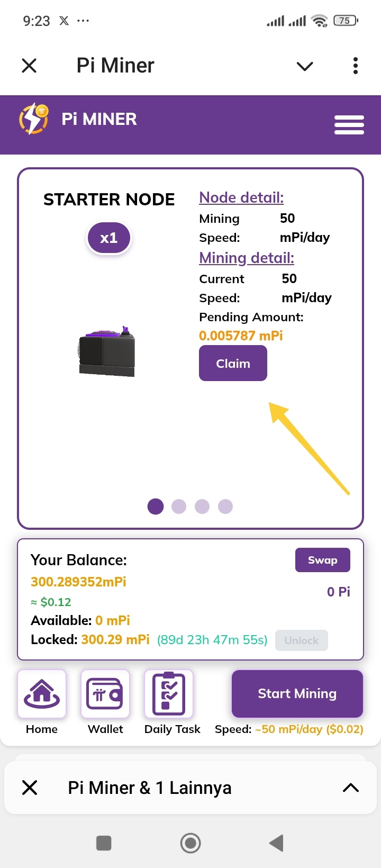The image size is (381, 868).
Task: Close the Pi Miner browser view
Action: [x=29, y=66]
